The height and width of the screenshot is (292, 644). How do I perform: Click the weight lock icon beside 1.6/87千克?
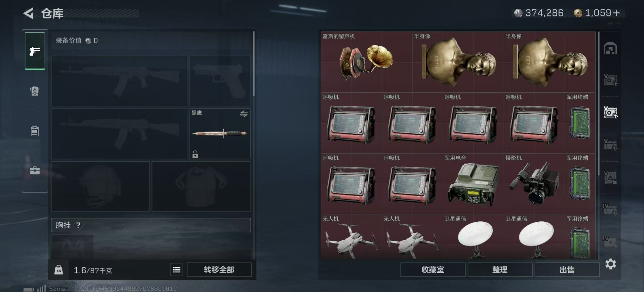(x=59, y=270)
